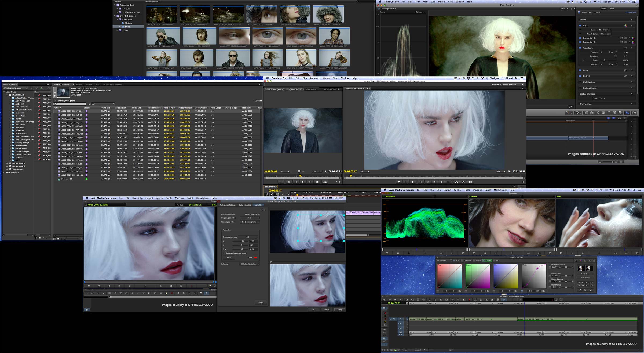The width and height of the screenshot is (644, 353).
Task: Disable the Distort effect blue checkbox
Action: click(x=580, y=76)
